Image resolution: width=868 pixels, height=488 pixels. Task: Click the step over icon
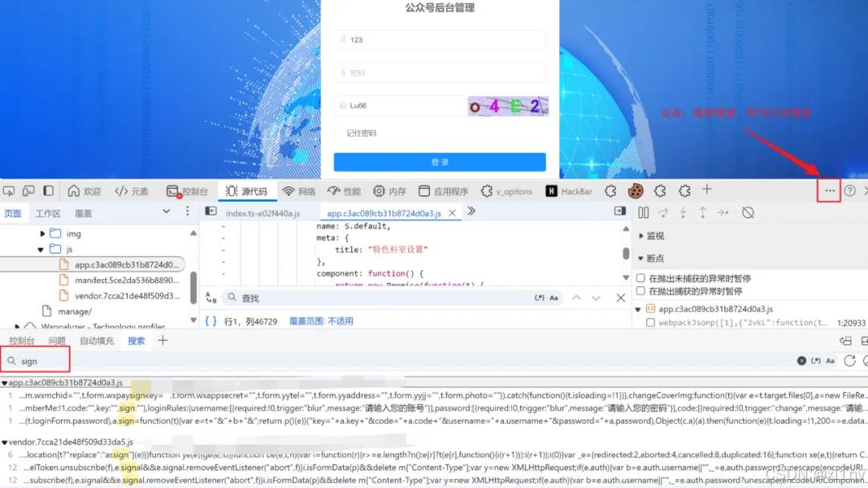663,212
